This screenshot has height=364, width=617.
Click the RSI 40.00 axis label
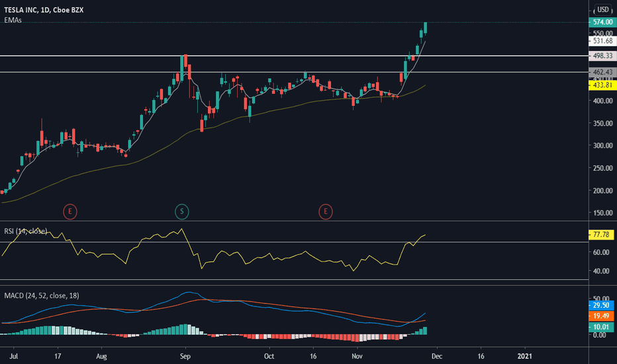tap(601, 271)
